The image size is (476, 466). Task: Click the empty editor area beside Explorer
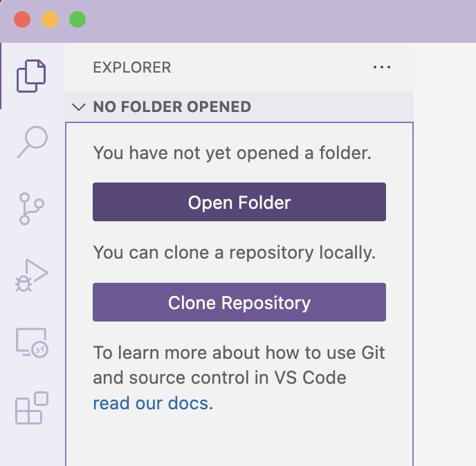[445, 254]
